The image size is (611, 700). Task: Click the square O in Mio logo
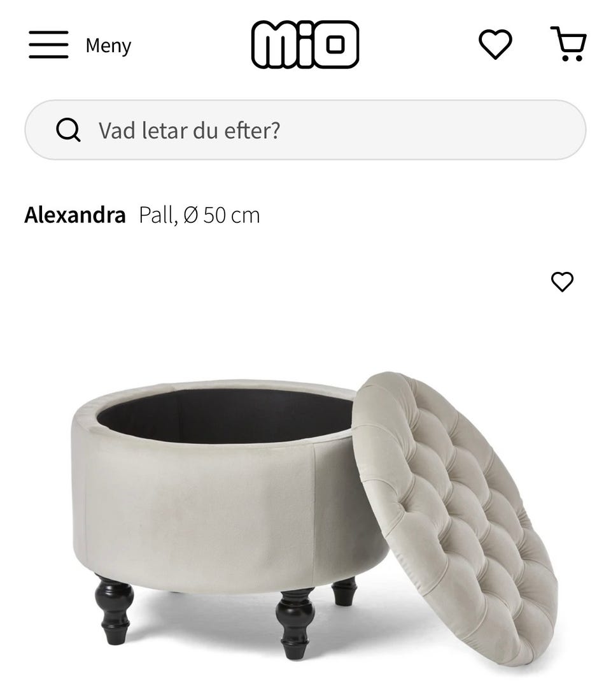pyautogui.click(x=335, y=44)
